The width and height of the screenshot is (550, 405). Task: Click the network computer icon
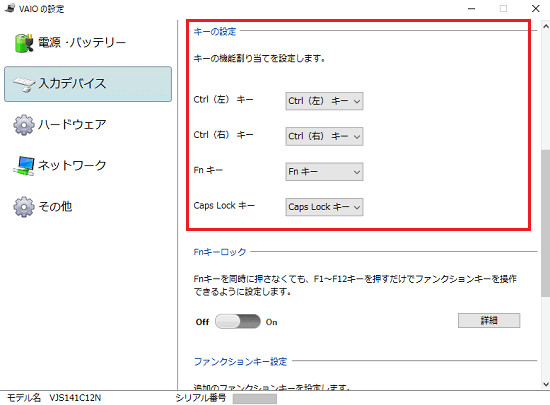[x=24, y=166]
